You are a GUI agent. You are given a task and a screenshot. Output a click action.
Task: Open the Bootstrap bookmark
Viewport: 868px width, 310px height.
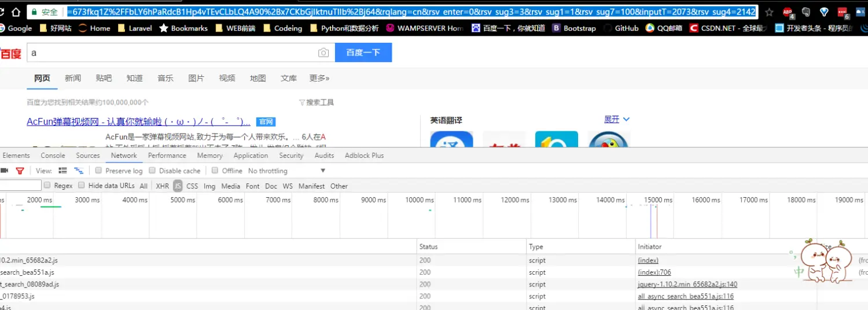click(x=574, y=28)
